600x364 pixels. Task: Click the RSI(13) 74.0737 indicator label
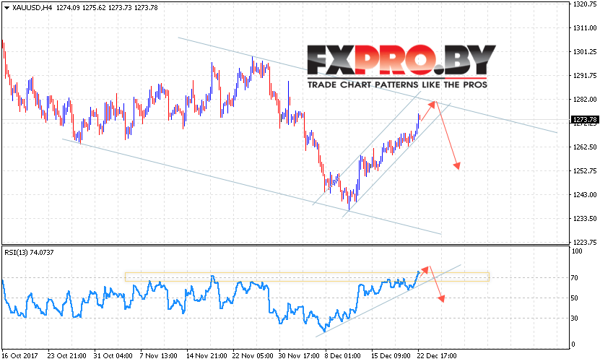pyautogui.click(x=29, y=252)
